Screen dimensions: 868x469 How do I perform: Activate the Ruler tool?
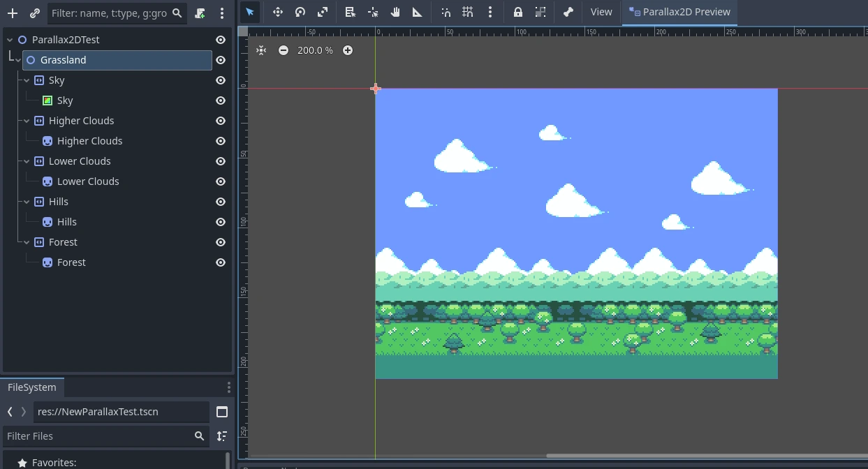[418, 12]
